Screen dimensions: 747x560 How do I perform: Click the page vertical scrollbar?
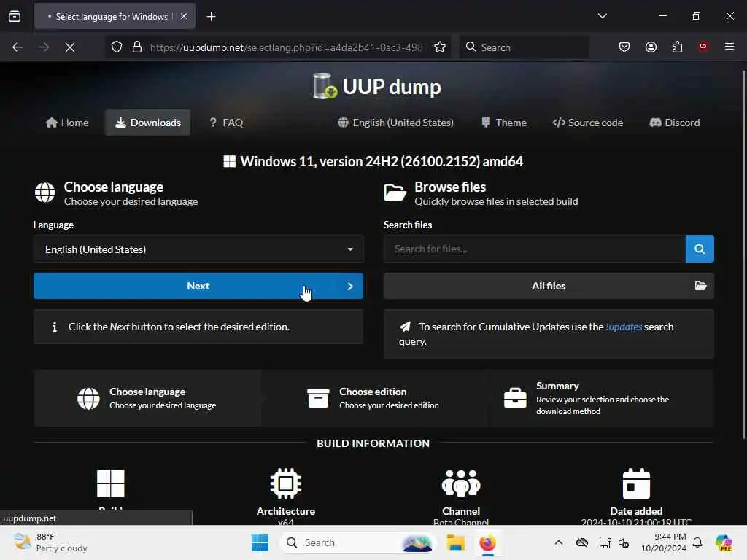click(743, 254)
